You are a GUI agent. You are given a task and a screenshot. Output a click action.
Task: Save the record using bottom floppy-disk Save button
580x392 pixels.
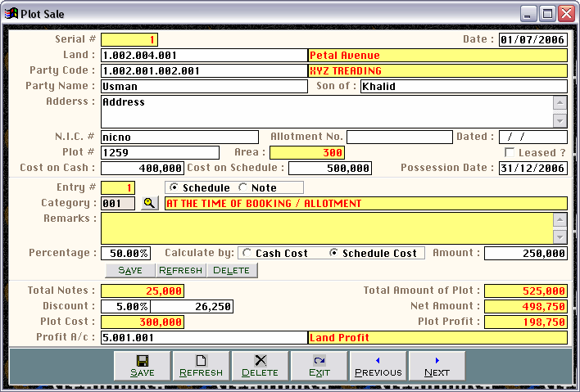click(x=142, y=366)
